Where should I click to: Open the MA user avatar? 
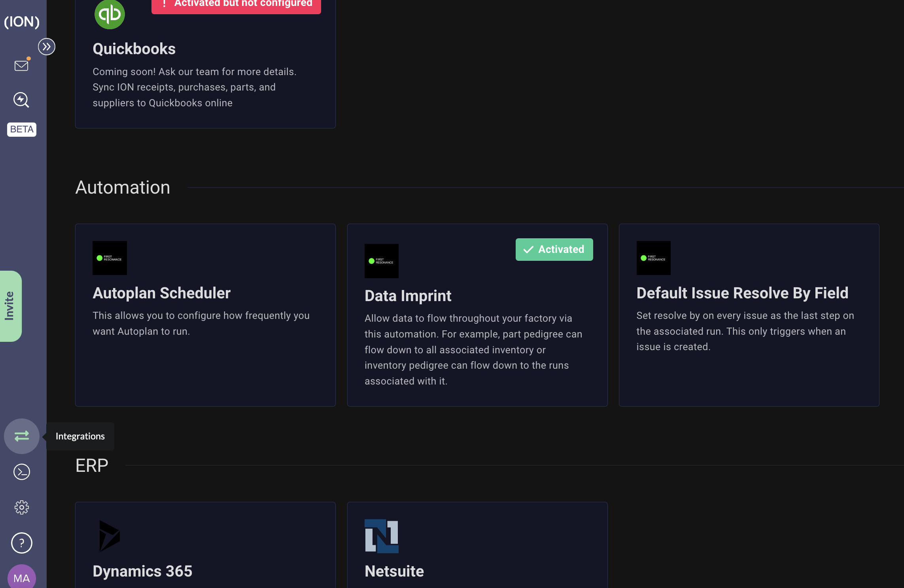[22, 578]
